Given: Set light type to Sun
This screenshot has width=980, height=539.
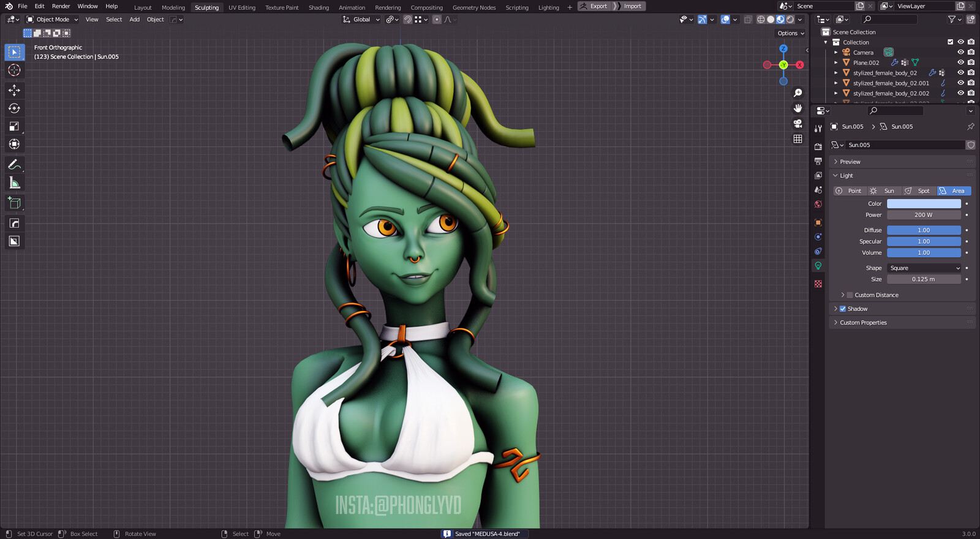Looking at the screenshot, I should pos(884,191).
